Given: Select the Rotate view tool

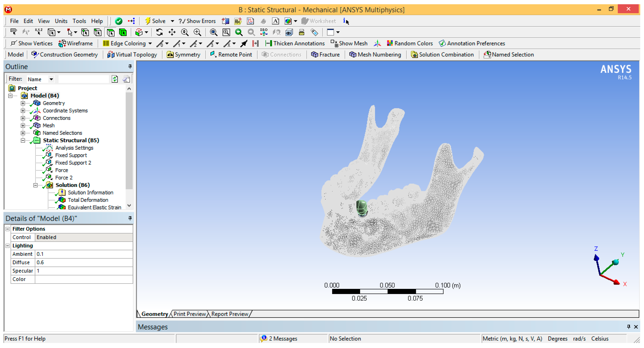Looking at the screenshot, I should click(x=159, y=32).
